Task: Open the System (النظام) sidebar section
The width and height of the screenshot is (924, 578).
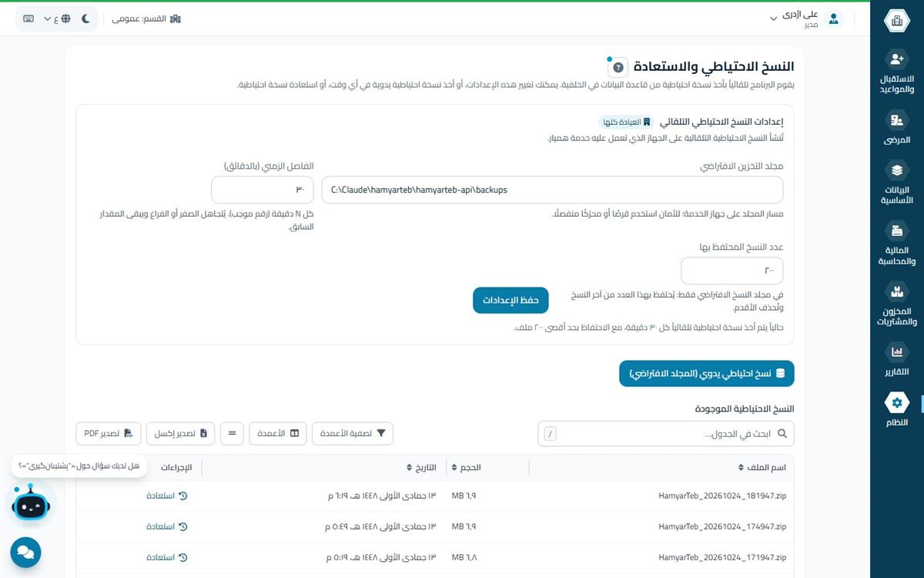Action: tap(896, 410)
